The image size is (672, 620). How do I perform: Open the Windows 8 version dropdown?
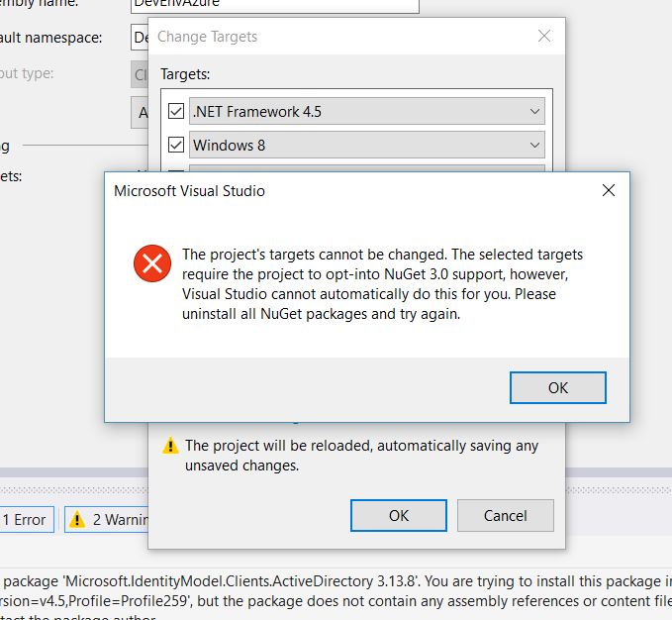pos(367,145)
